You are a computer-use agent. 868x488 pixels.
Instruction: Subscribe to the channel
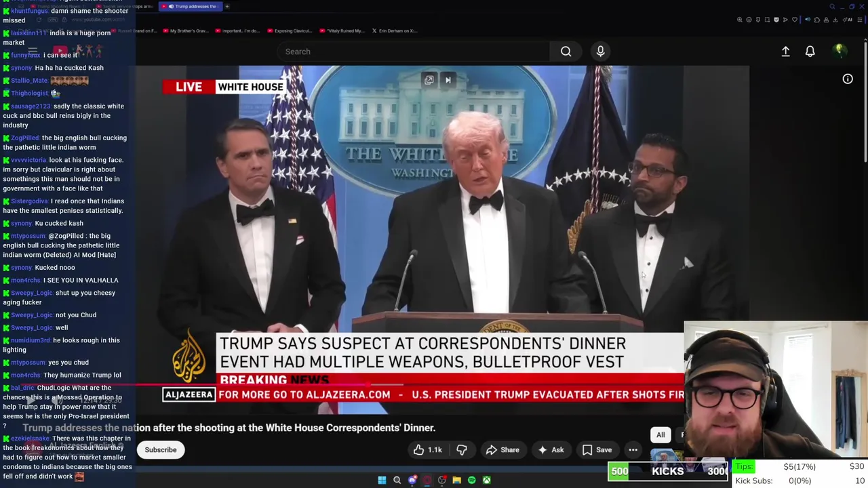click(161, 450)
